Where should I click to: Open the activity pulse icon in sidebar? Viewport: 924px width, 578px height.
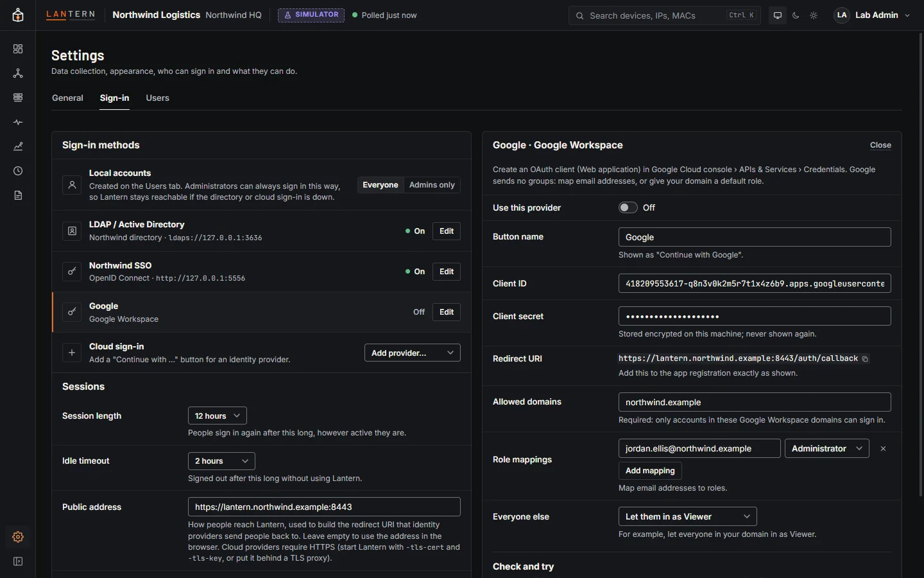[18, 122]
